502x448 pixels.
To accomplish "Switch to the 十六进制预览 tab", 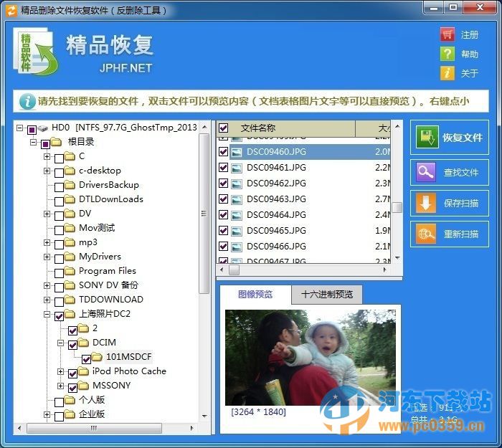I will pos(327,295).
